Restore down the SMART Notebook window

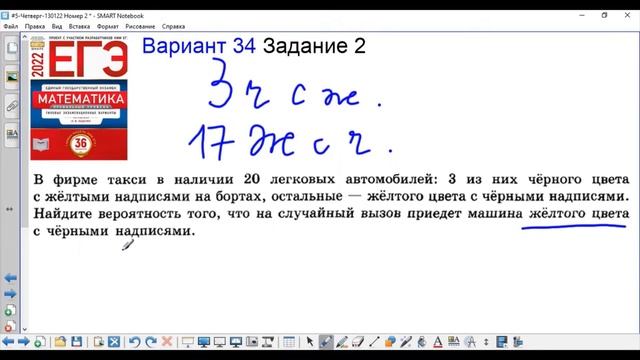pos(604,16)
